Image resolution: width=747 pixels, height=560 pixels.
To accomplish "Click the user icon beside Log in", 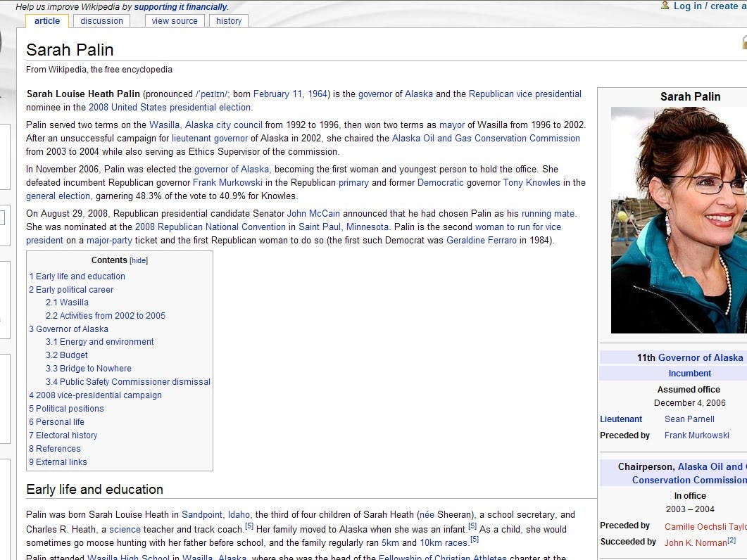I will click(665, 6).
